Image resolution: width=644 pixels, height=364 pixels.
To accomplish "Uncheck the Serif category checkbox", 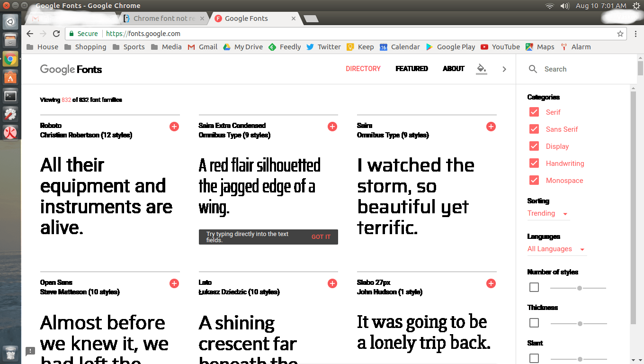I will tap(534, 112).
